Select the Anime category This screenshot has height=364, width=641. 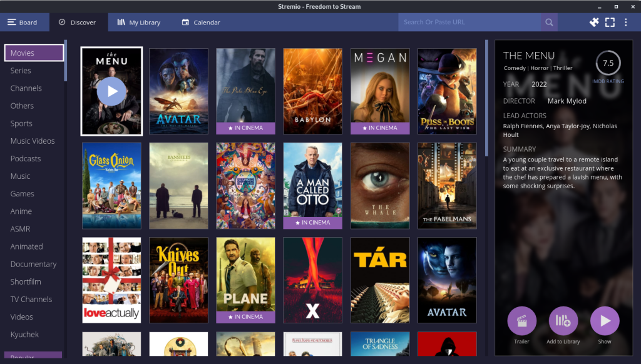[21, 211]
